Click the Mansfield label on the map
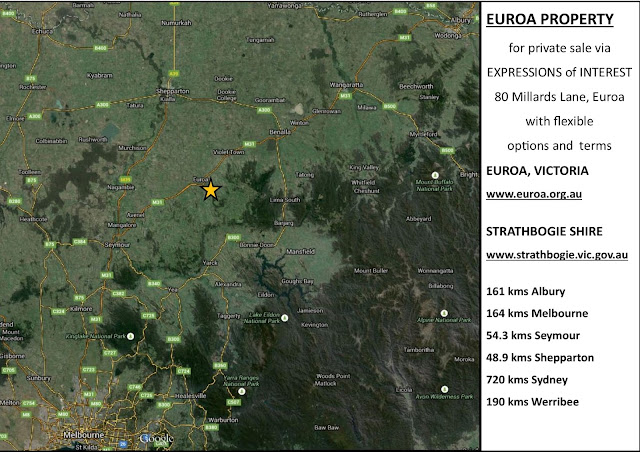This screenshot has height=452, width=640. tap(300, 252)
